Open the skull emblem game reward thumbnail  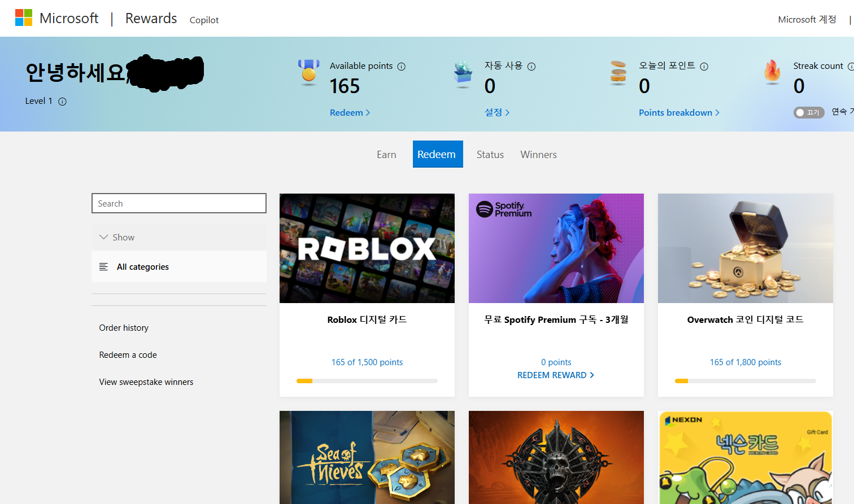556,457
